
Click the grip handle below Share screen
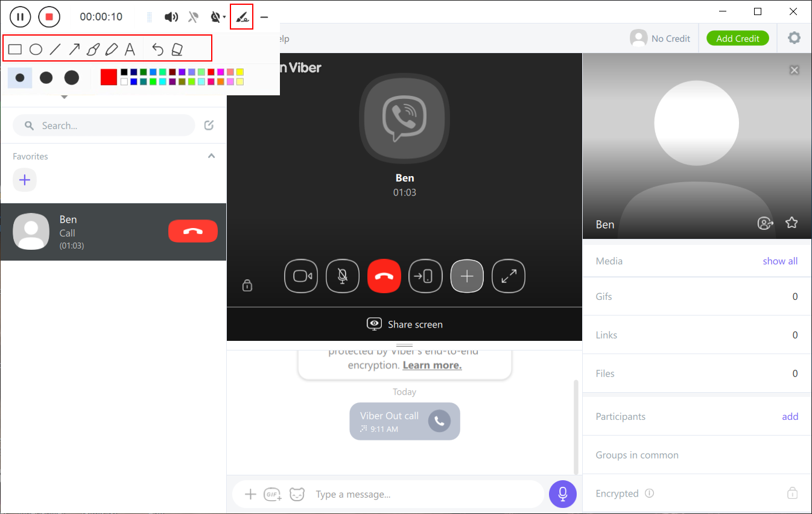404,345
